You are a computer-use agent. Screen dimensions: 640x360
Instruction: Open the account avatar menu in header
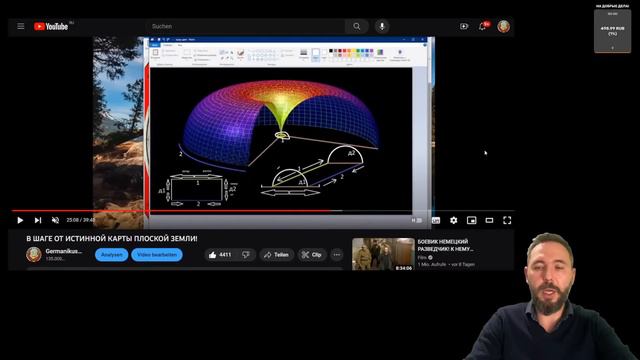point(504,26)
